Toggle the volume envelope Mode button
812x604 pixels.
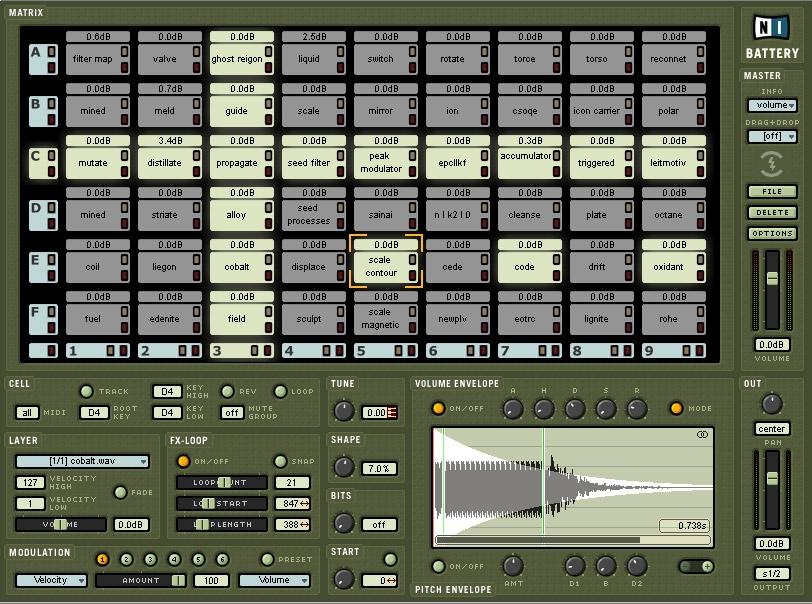click(x=676, y=408)
